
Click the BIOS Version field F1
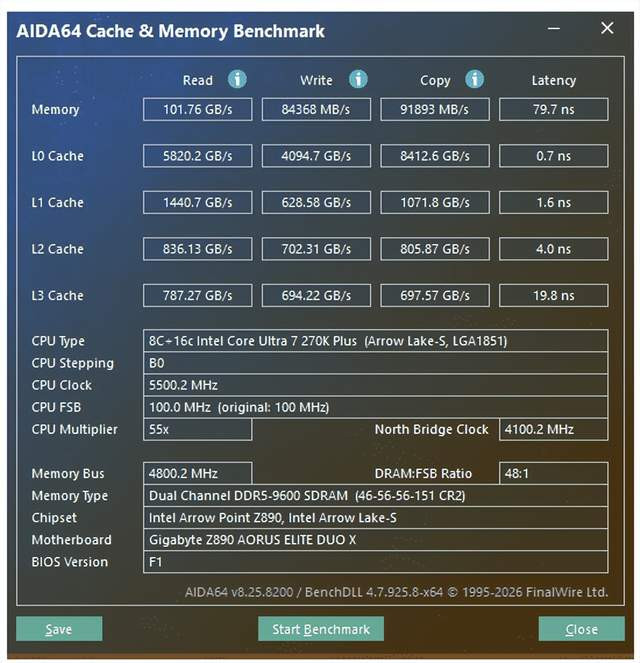[375, 562]
